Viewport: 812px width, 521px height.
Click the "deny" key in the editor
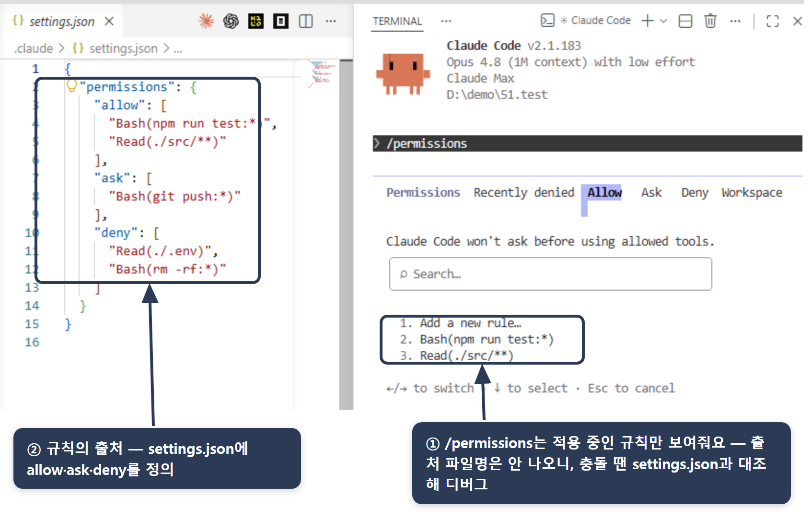(116, 233)
